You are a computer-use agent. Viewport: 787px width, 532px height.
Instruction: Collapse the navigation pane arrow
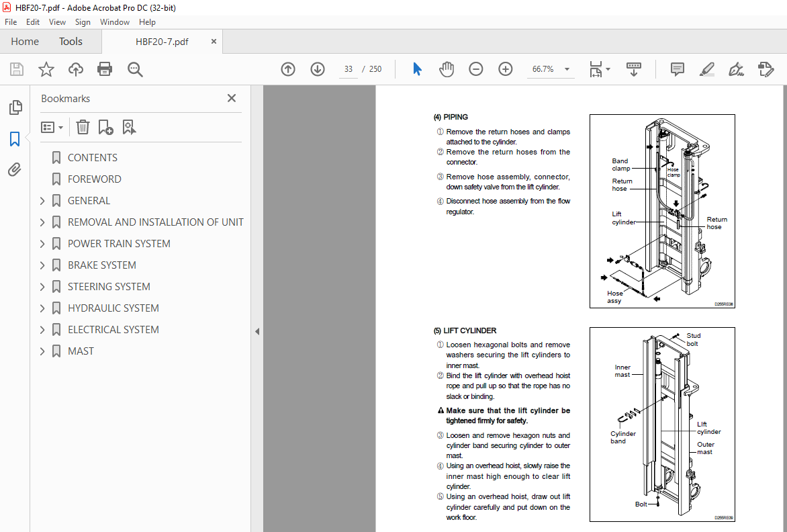click(257, 331)
